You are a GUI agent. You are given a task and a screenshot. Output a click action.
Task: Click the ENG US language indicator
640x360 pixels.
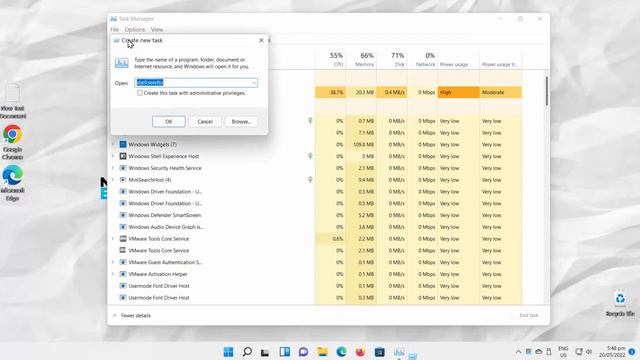point(563,352)
